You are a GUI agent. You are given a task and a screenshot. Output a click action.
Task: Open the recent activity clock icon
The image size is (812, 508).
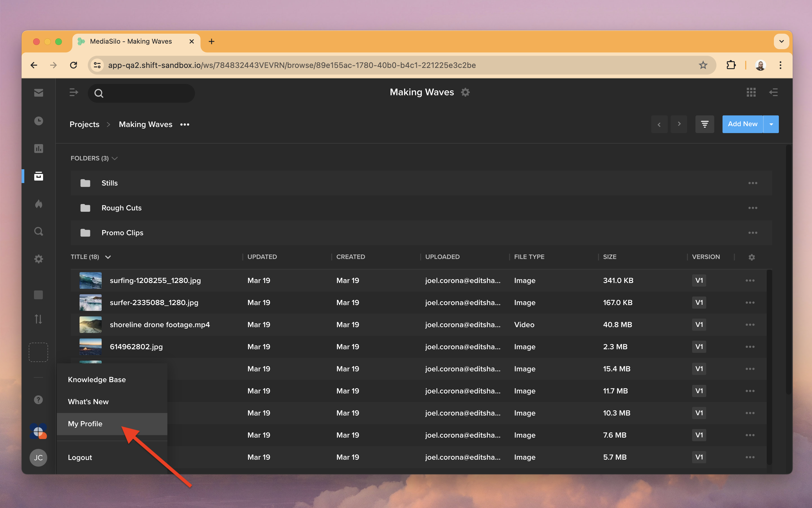[x=38, y=121]
